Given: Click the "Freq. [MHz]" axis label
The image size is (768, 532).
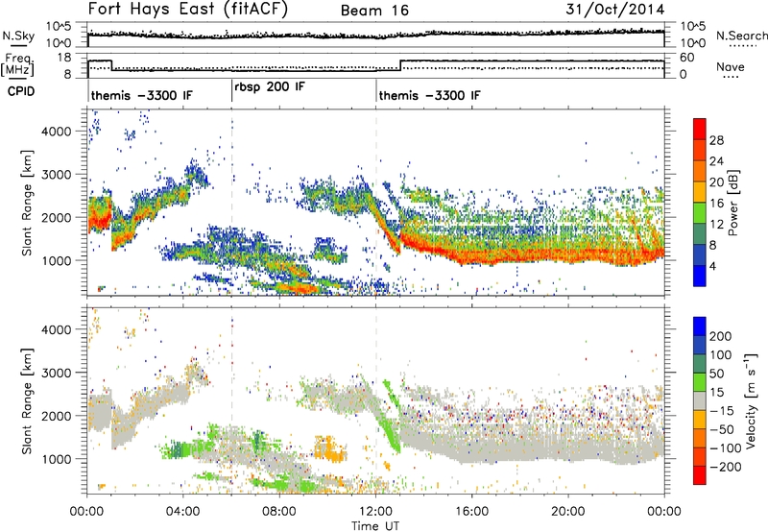Looking at the screenshot, I should coord(17,65).
